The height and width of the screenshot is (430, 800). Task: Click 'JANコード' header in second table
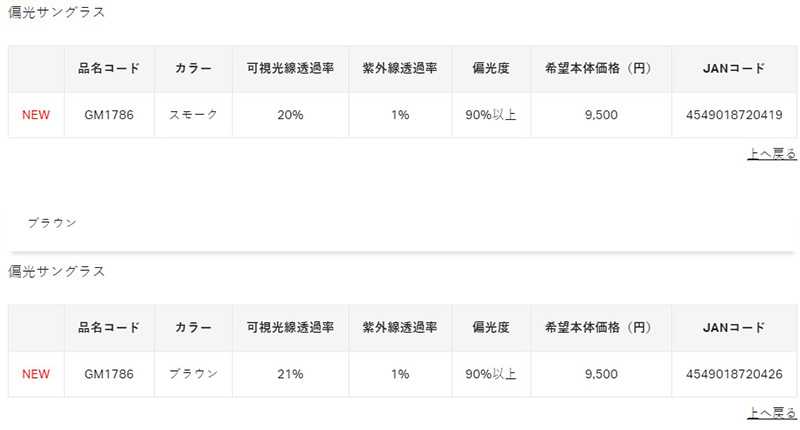click(734, 327)
